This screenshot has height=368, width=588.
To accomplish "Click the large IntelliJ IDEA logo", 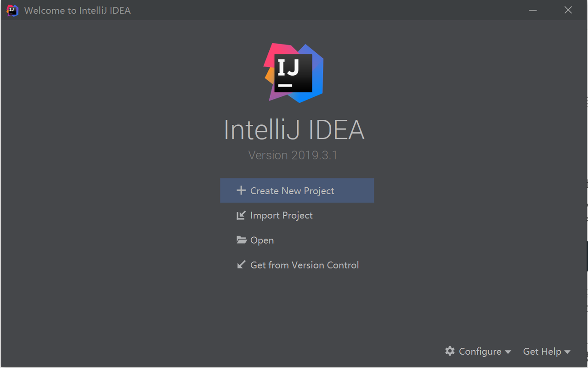I will click(294, 72).
